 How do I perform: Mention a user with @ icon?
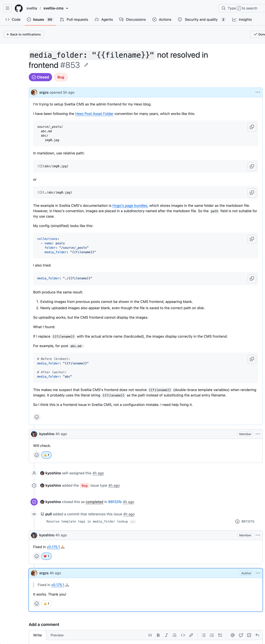pyautogui.click(x=233, y=635)
